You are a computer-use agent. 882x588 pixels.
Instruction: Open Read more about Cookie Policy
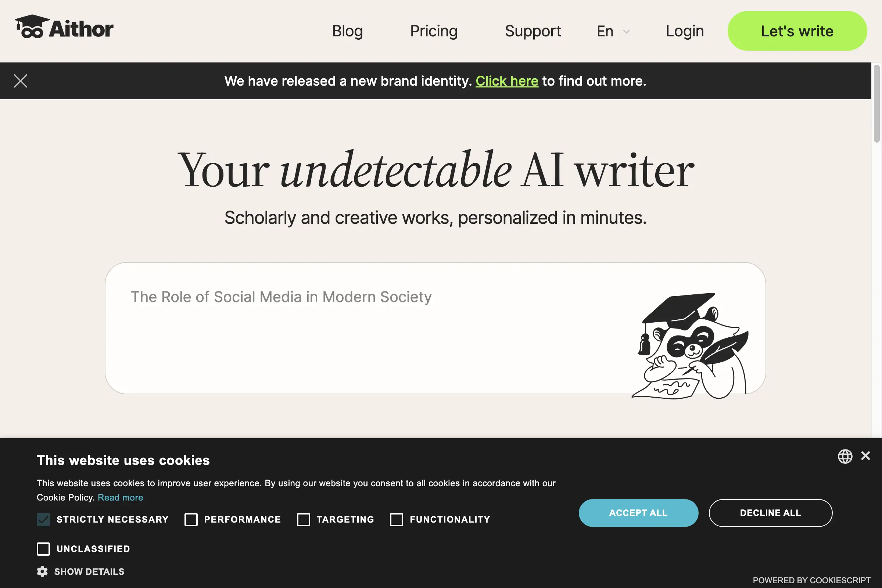click(x=120, y=497)
